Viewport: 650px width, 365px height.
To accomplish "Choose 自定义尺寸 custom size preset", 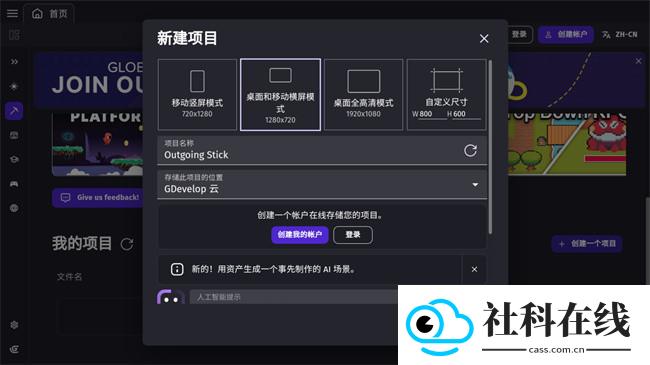I will pyautogui.click(x=446, y=95).
